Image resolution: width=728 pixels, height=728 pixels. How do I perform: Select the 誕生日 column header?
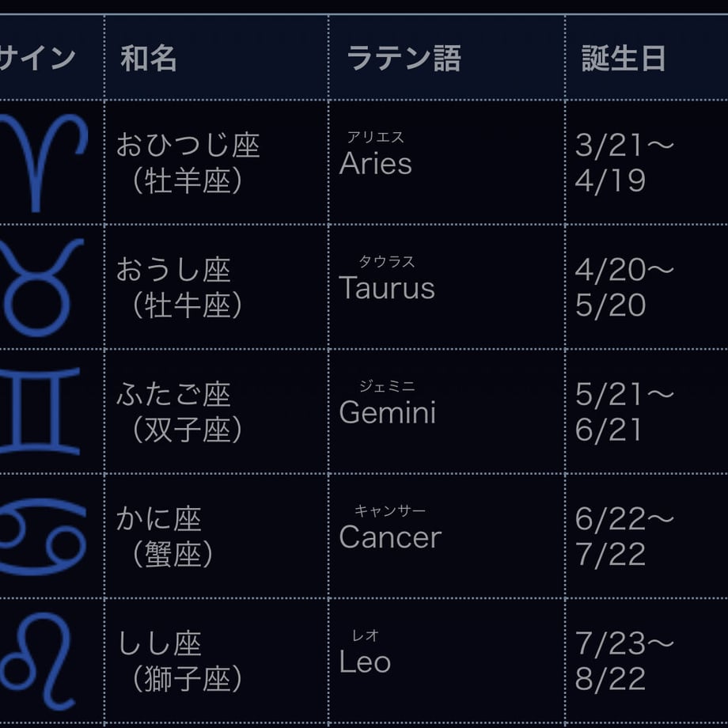click(624, 59)
